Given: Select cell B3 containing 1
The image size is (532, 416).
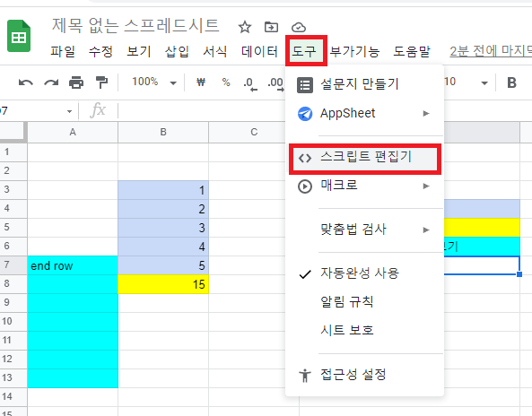Looking at the screenshot, I should 163,190.
